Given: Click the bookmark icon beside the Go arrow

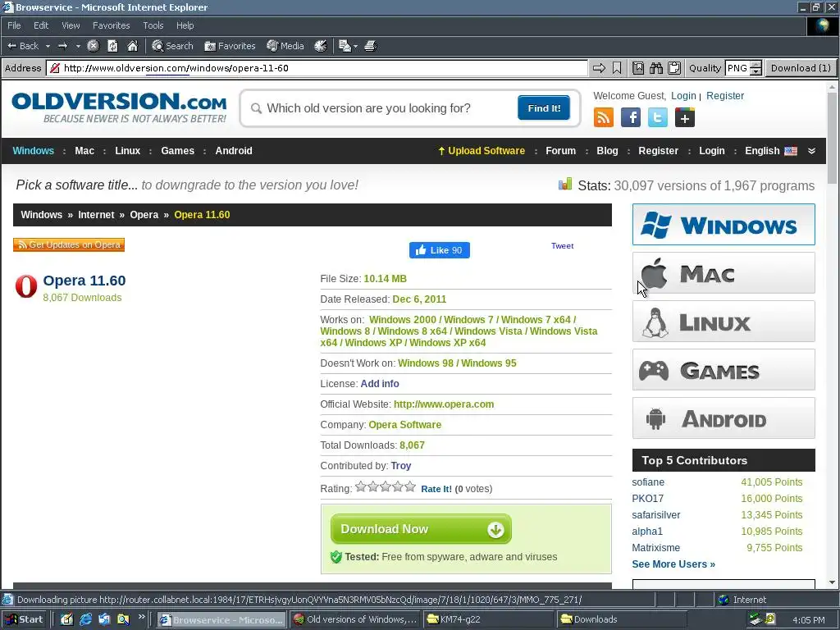Looking at the screenshot, I should click(617, 68).
